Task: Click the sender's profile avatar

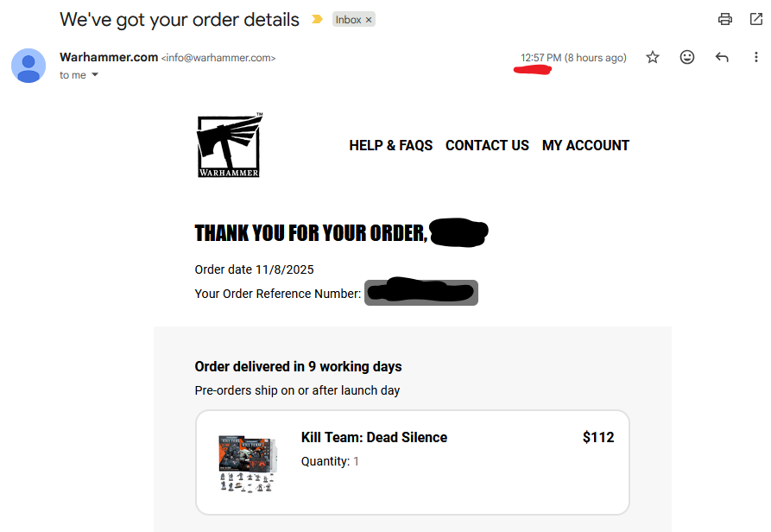Action: (28, 66)
